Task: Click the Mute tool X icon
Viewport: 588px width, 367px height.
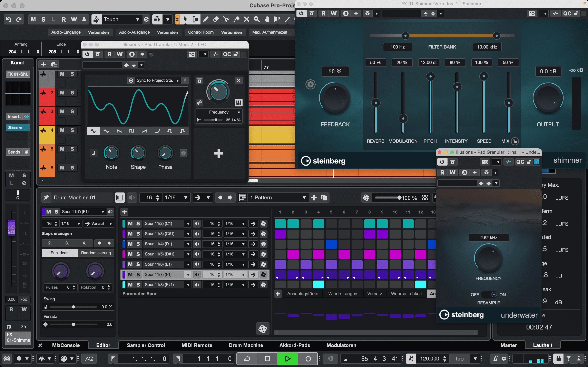Action: click(246, 19)
